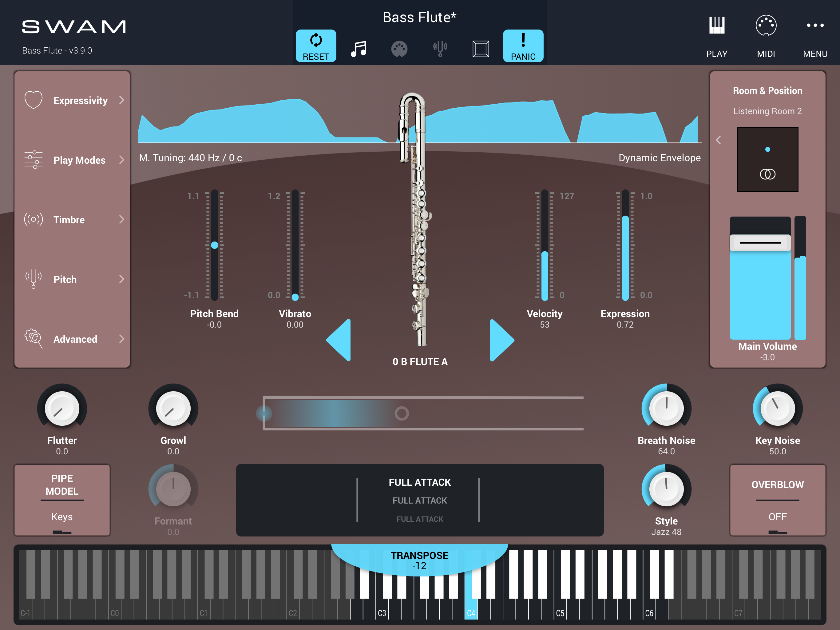Expand the Expressivity chevron
Viewport: 840px width, 630px height.
(121, 100)
